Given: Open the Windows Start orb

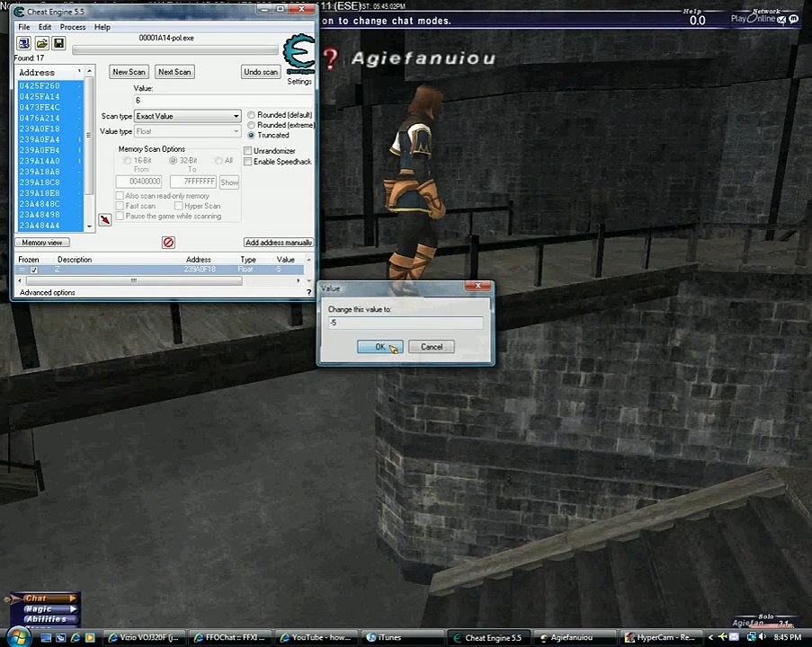Looking at the screenshot, I should coord(18,636).
